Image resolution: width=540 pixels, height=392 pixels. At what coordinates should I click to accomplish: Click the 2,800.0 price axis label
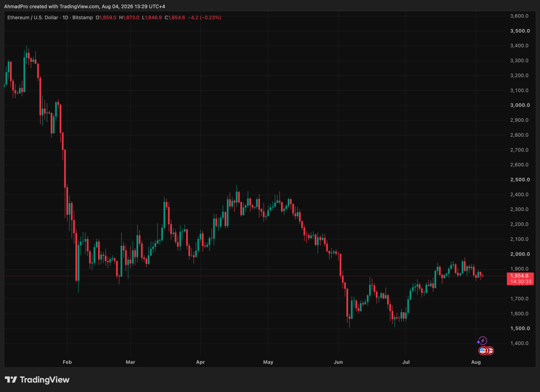[x=519, y=135]
